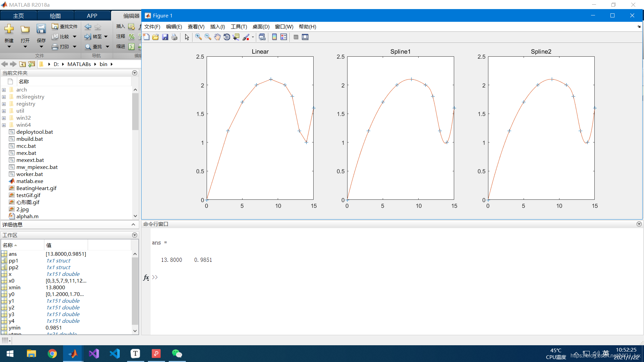Click the Link Plot icon
The image size is (644, 362).
[262, 37]
